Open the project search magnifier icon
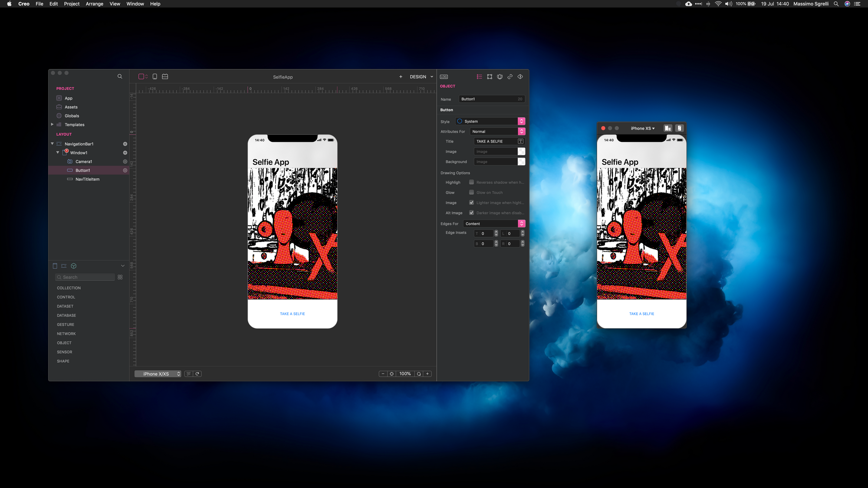 coord(120,76)
